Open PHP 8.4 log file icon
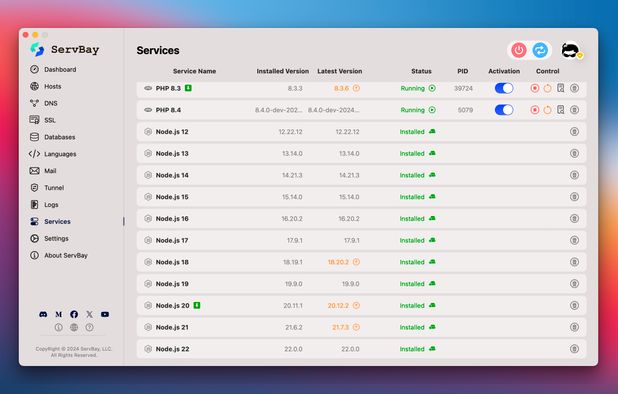 [x=560, y=110]
